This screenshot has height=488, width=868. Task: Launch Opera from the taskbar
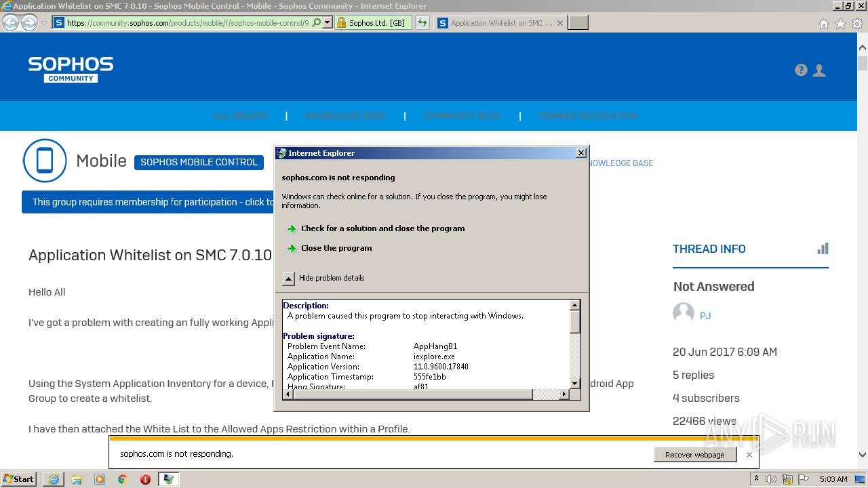145,479
